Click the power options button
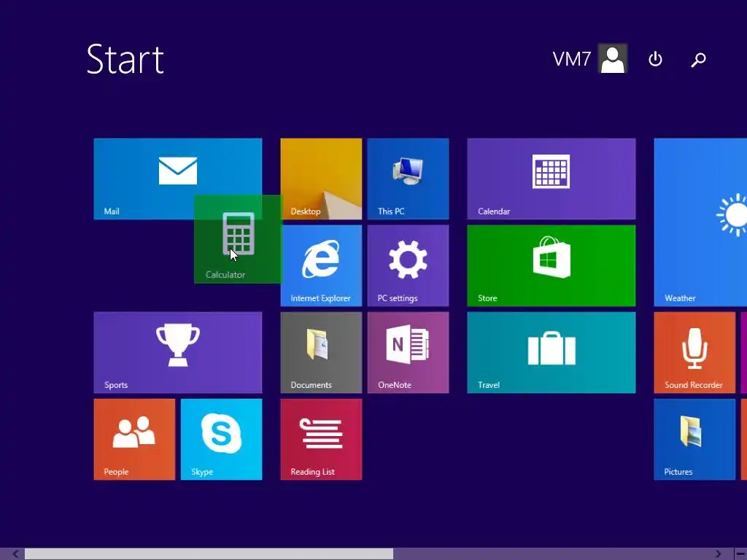Screen dimensions: 747x560 point(656,59)
